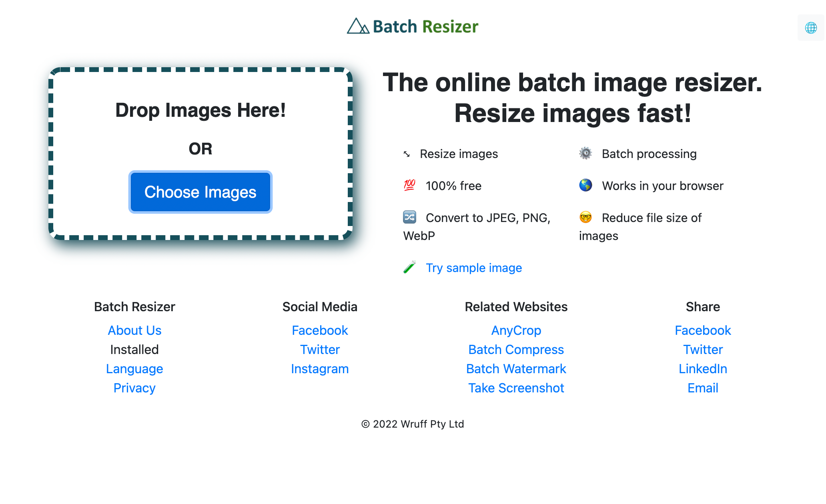Click the 'Resize images' feature text
The image size is (826, 504).
click(459, 154)
